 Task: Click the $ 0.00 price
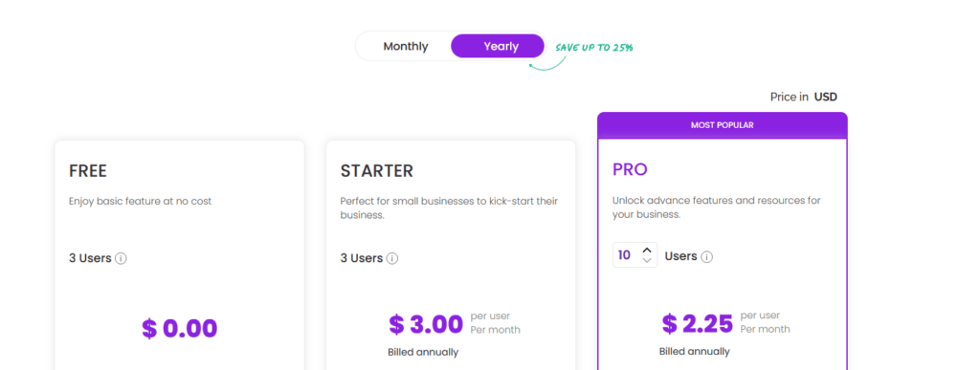pos(179,328)
